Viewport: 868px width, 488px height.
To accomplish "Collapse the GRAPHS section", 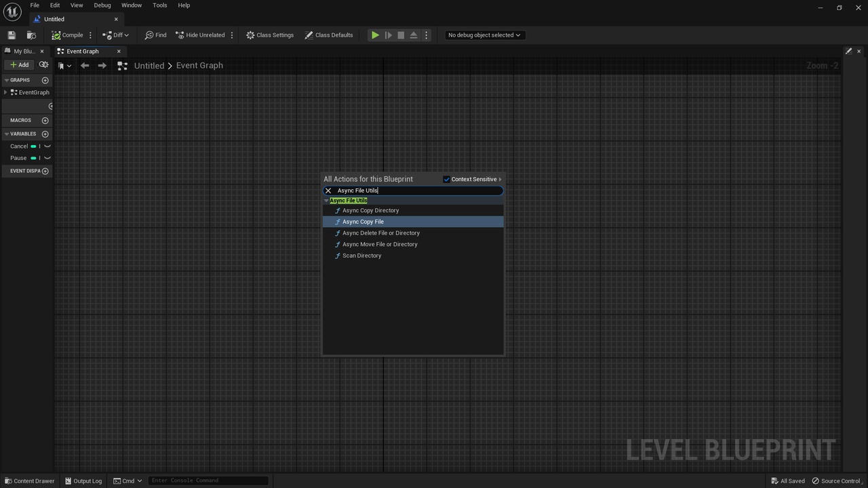I will pos(6,80).
